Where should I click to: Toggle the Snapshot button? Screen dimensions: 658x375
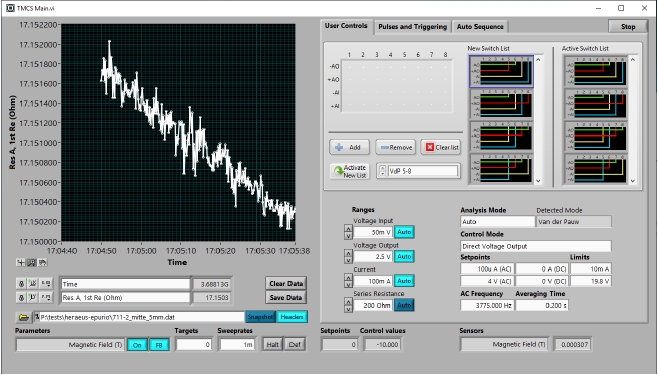tap(260, 317)
